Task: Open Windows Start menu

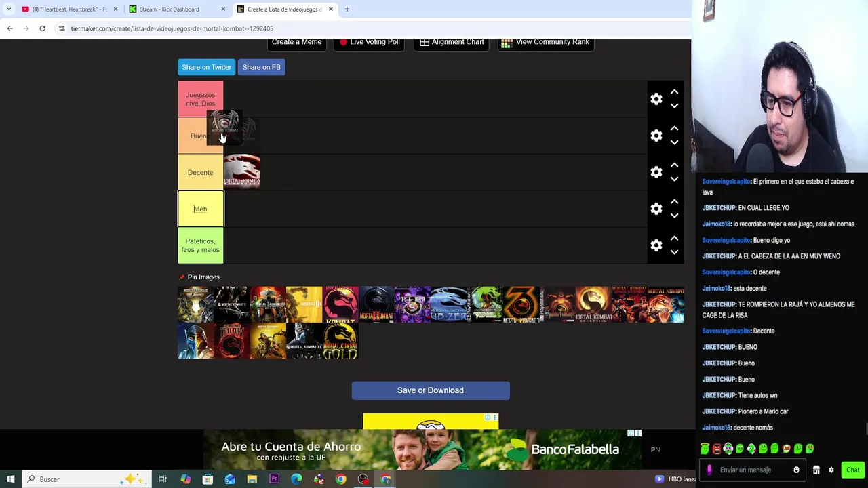Action: point(10,479)
